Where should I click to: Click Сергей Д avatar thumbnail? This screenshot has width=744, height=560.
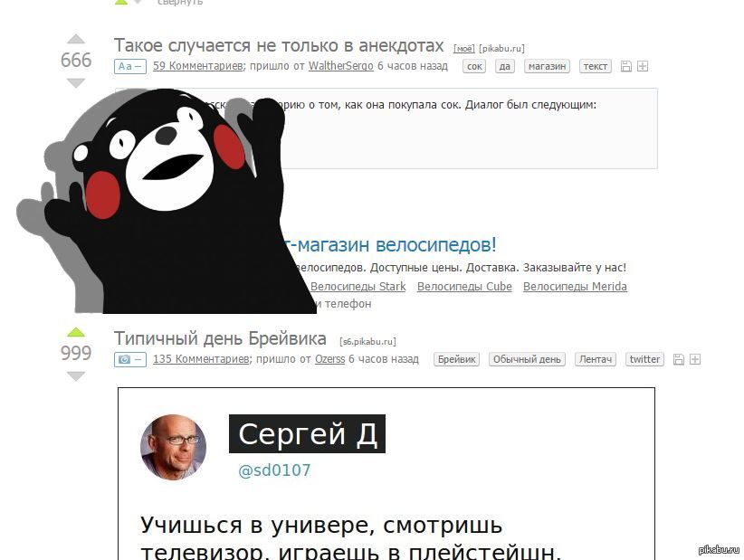[x=174, y=447]
